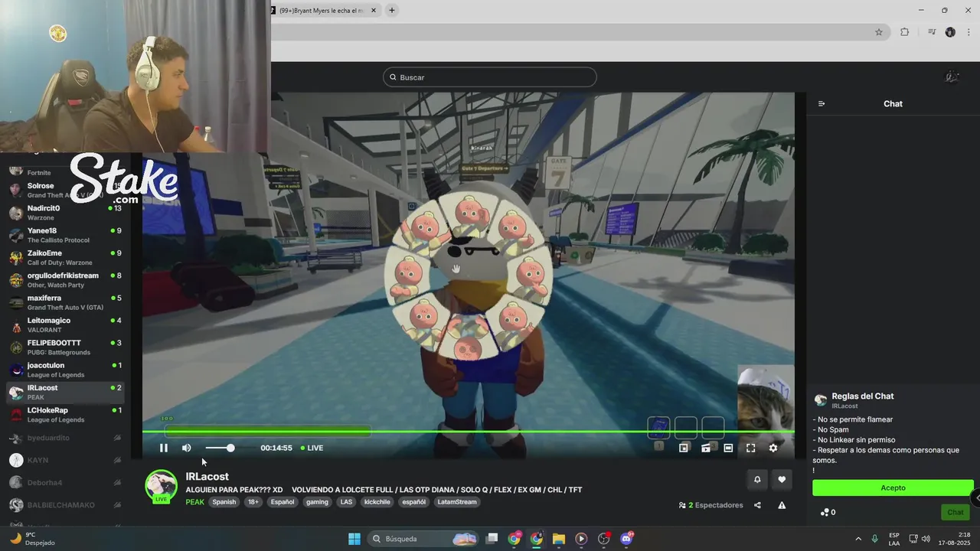View the 2 Espectadores viewers count
The image size is (980, 551).
(x=710, y=505)
